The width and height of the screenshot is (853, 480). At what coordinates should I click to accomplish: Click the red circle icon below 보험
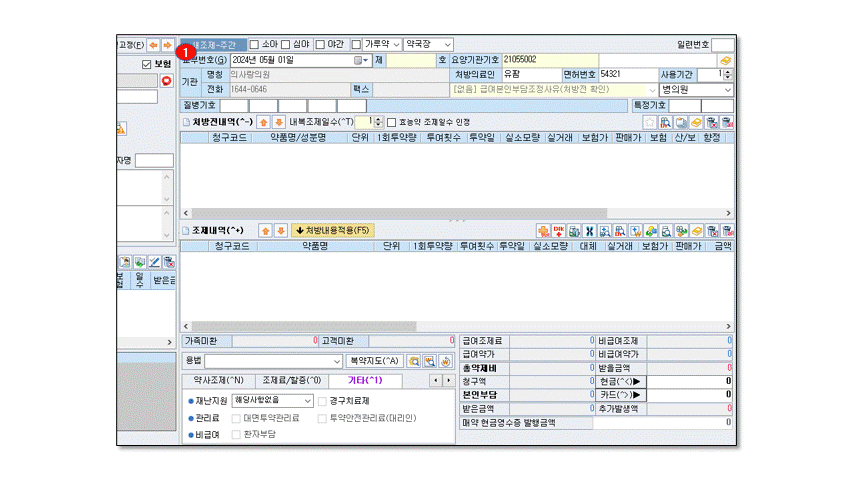click(x=167, y=80)
